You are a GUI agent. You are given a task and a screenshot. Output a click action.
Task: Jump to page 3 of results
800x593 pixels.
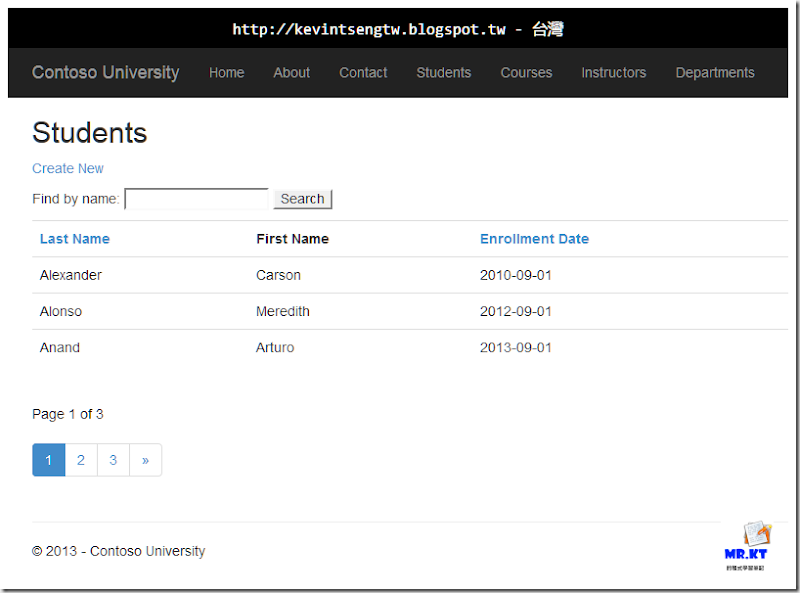(113, 460)
